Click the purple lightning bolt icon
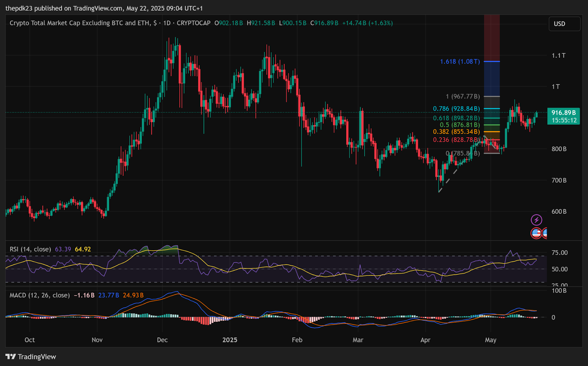This screenshot has height=366, width=588. (x=537, y=220)
